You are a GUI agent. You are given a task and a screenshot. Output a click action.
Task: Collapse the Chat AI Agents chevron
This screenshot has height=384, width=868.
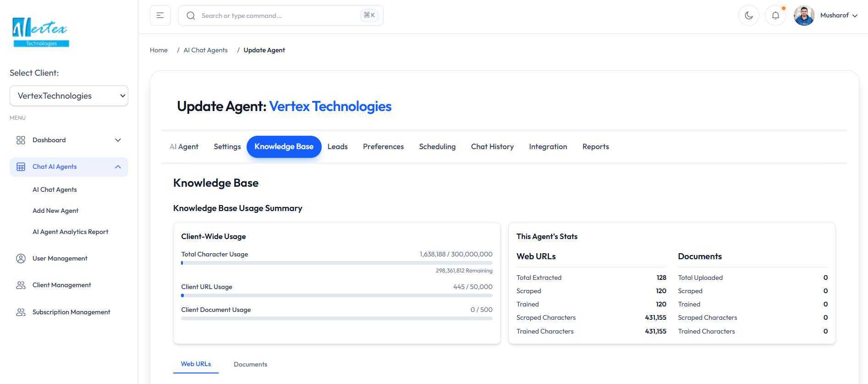(118, 167)
